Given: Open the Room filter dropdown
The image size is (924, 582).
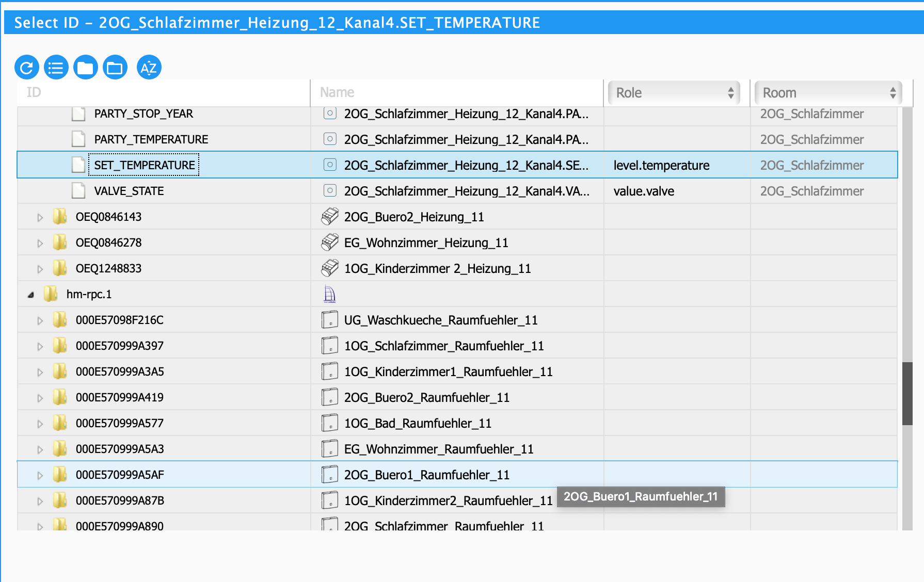Looking at the screenshot, I should tap(828, 93).
